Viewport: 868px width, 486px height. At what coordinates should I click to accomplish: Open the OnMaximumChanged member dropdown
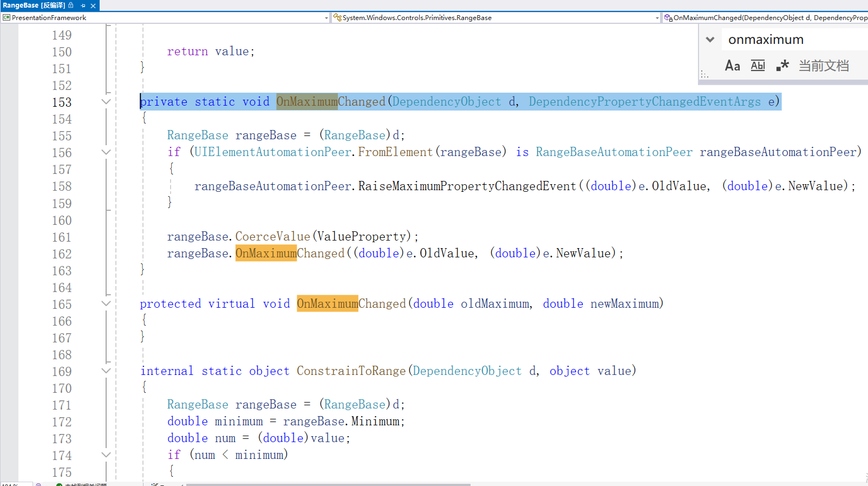click(769, 18)
